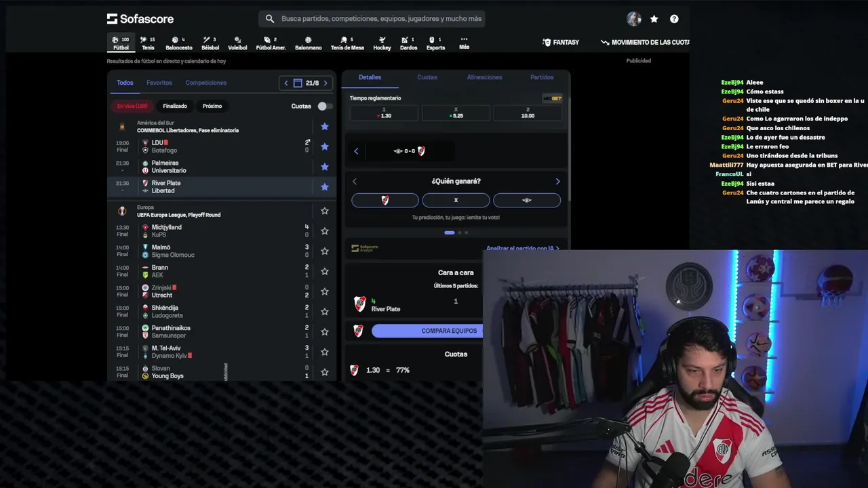
Task: Filter matches by Próximo
Action: (212, 106)
